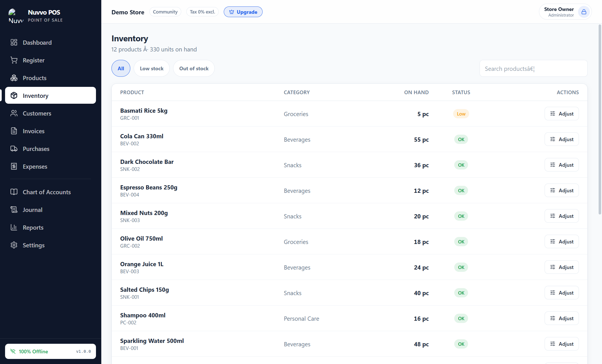Screen dimensions: 602x364
Task: Click the sliders icon for Olive Oil 750ml
Action: (x=553, y=241)
